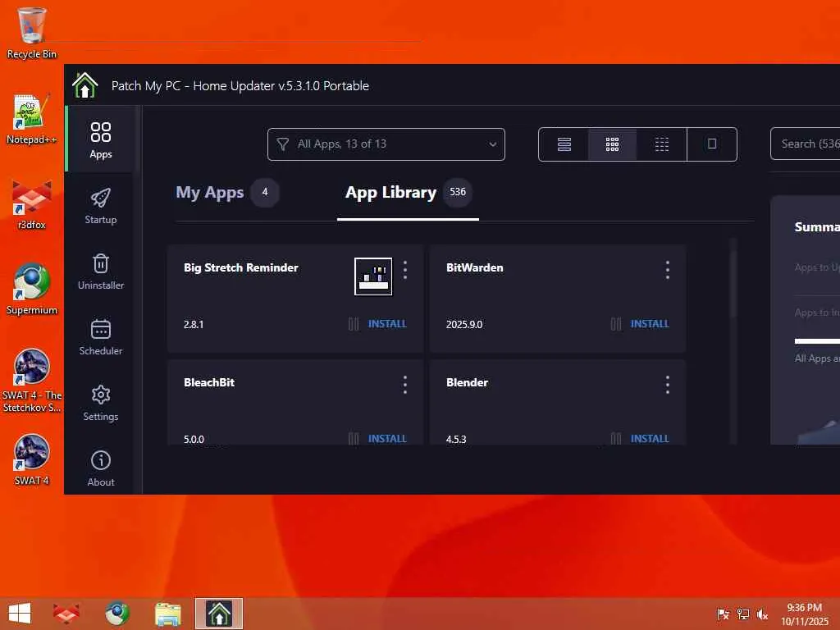This screenshot has width=840, height=630.
Task: Switch to small dotted grid view
Action: (662, 144)
